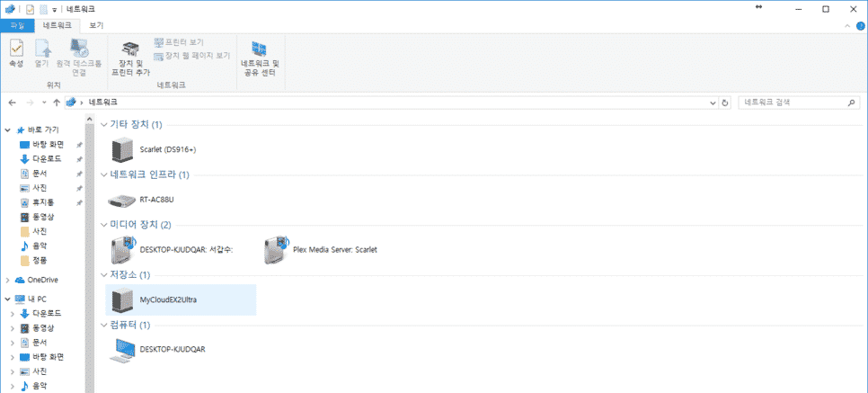
Task: Select the RT-AC88U router icon
Action: pos(122,200)
